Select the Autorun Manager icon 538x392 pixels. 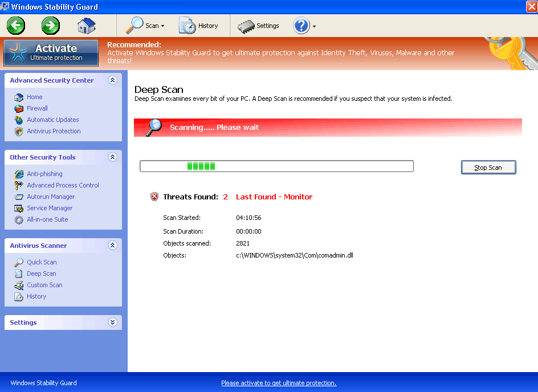[19, 197]
